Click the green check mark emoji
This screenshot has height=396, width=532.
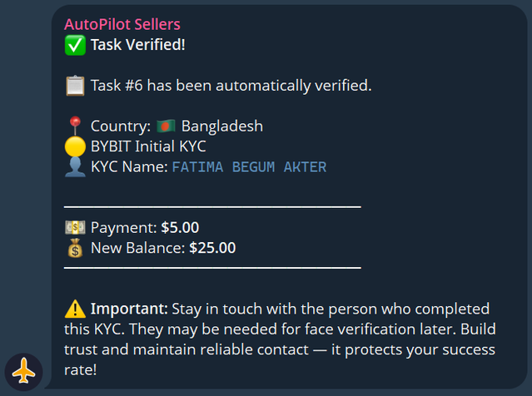pos(75,44)
